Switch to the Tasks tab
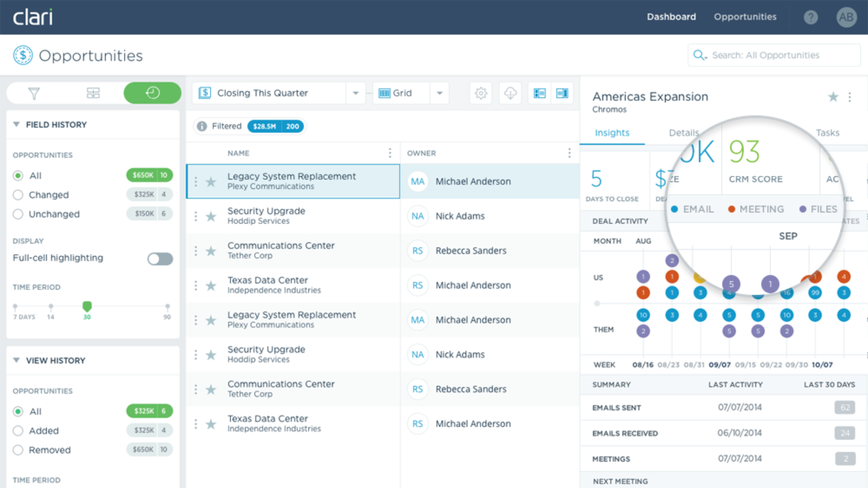Image resolution: width=868 pixels, height=488 pixels. (x=827, y=133)
